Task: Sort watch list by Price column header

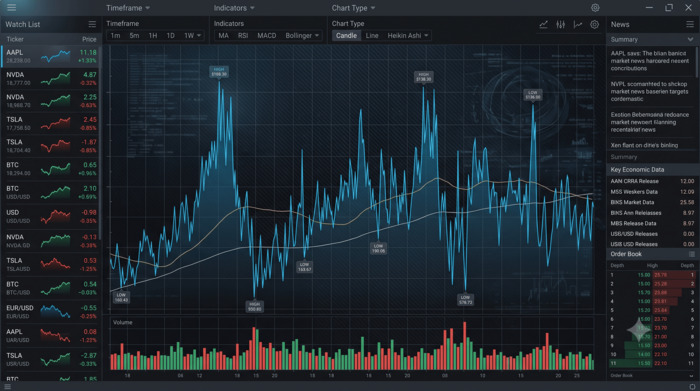Action: (89, 39)
